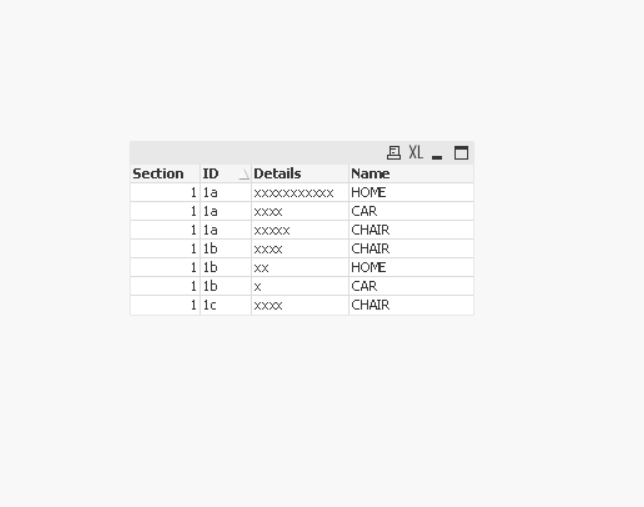This screenshot has height=507, width=644.
Task: Click the Section value in the 1c row
Action: click(x=193, y=305)
